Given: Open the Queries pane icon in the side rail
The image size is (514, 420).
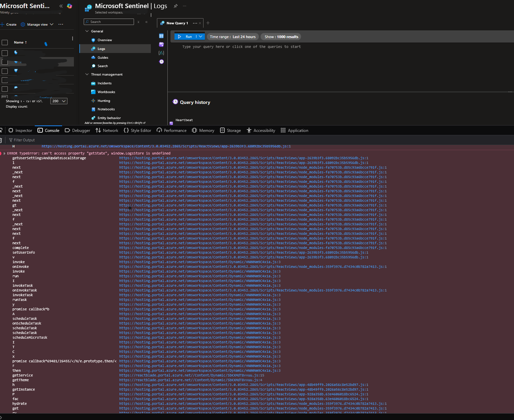Looking at the screenshot, I should click(161, 44).
